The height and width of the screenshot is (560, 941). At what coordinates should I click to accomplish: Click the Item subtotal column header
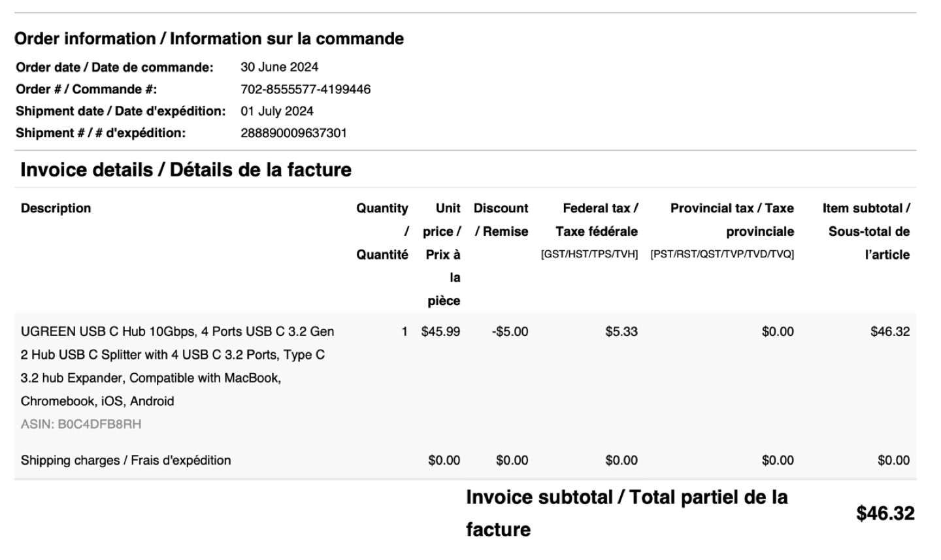tap(867, 231)
